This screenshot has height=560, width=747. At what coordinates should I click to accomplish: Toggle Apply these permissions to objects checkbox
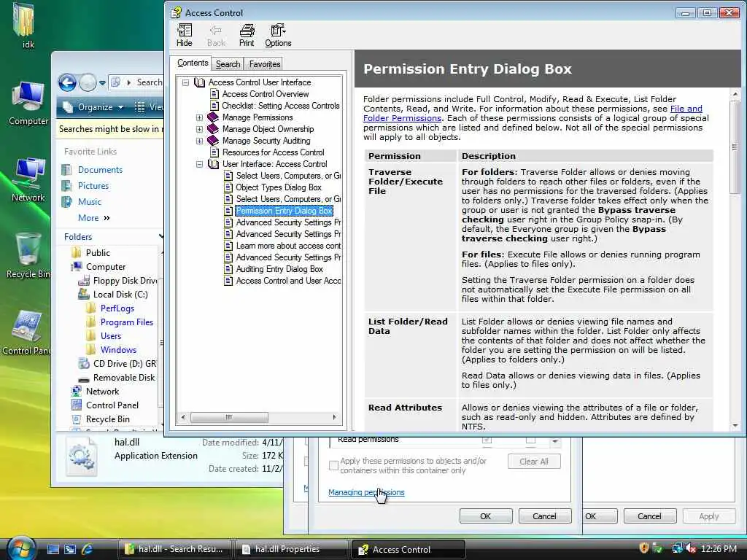(x=333, y=465)
